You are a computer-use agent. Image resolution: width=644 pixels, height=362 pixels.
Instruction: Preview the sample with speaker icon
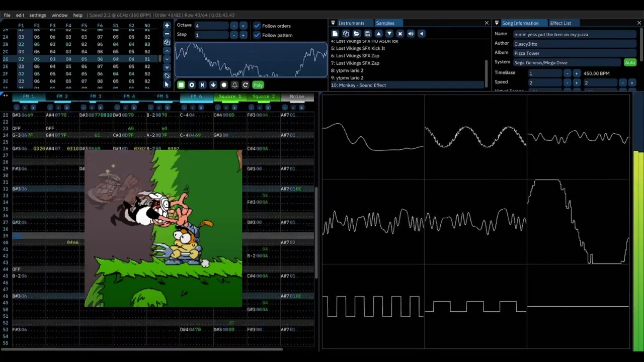click(411, 34)
